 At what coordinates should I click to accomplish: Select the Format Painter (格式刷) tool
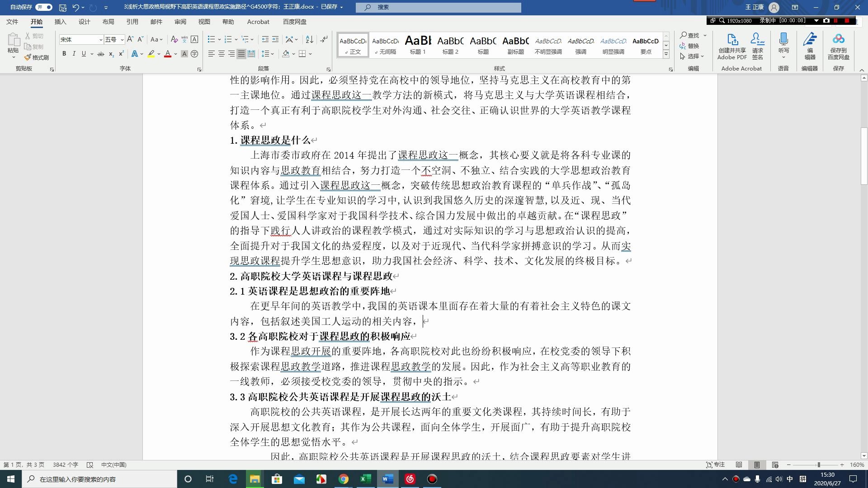pos(36,57)
